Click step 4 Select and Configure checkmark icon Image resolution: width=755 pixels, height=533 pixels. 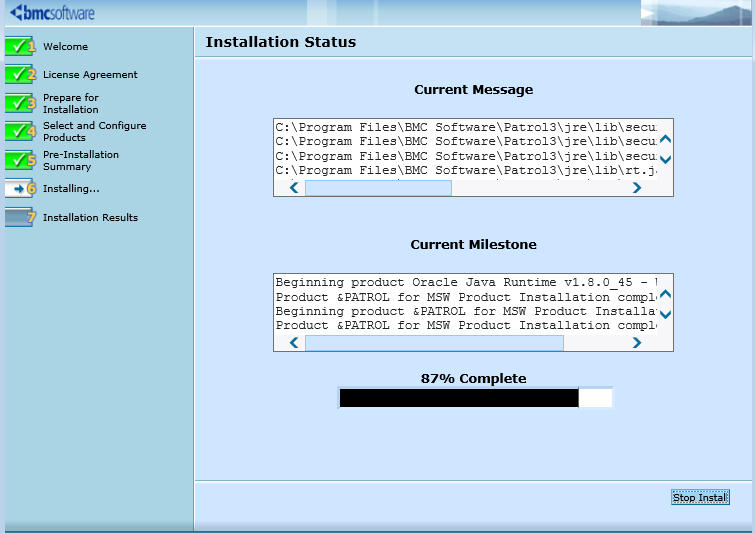pyautogui.click(x=20, y=131)
